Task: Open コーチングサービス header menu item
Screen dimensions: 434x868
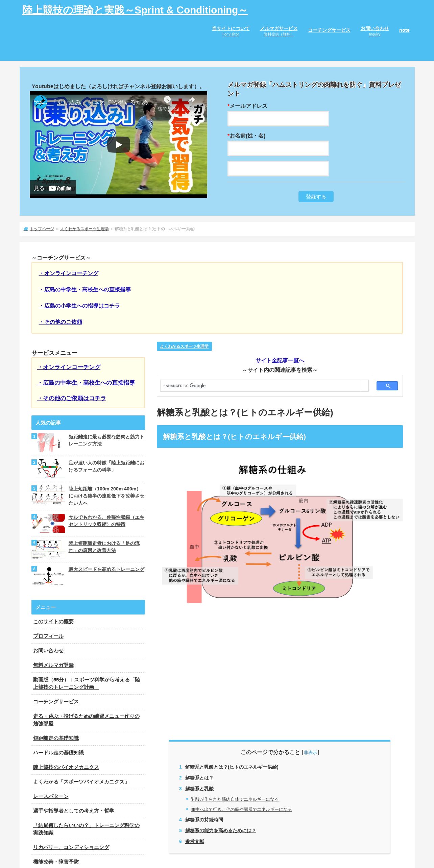Action: point(329,30)
